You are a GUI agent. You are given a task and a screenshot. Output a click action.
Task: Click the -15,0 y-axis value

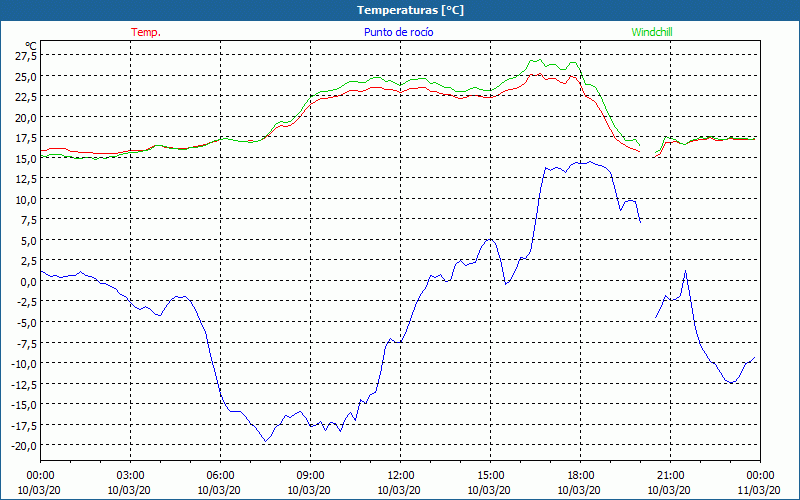(24, 405)
